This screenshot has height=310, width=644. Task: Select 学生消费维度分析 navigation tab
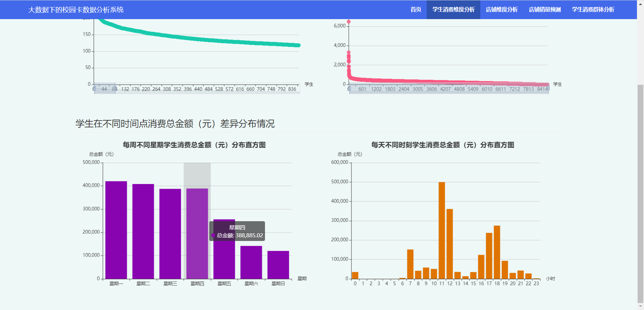coord(453,9)
